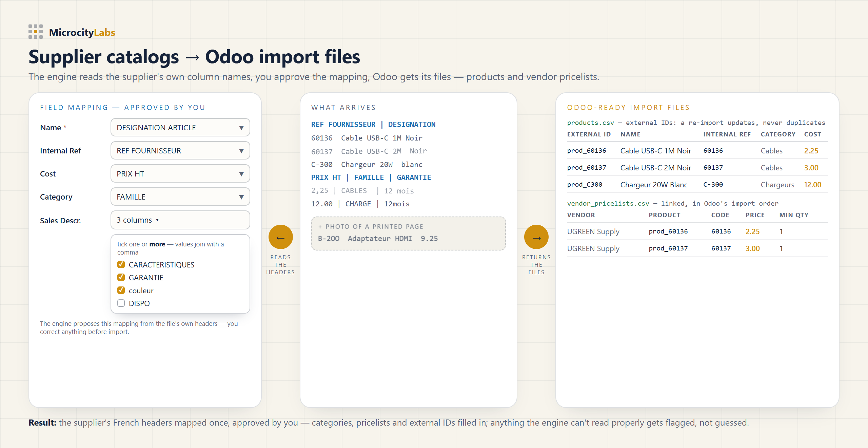Collapse the Sales Descr. '3 columns' selector

[x=180, y=220]
